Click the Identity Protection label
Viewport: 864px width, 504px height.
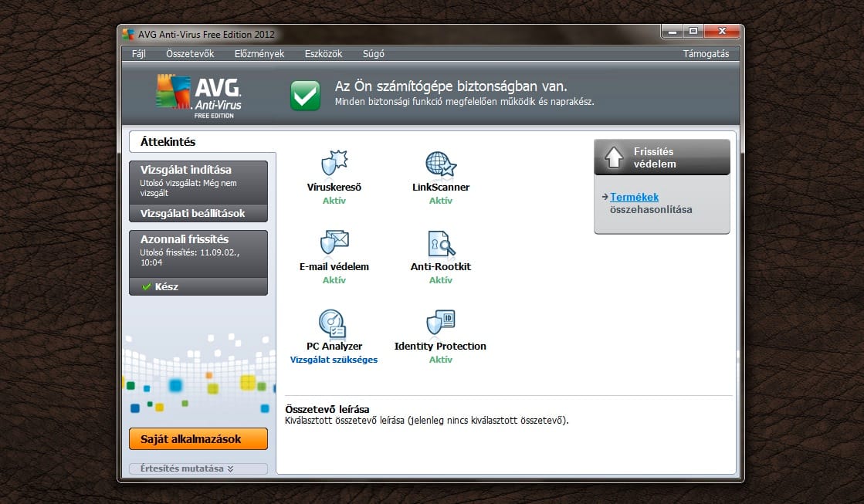click(440, 346)
